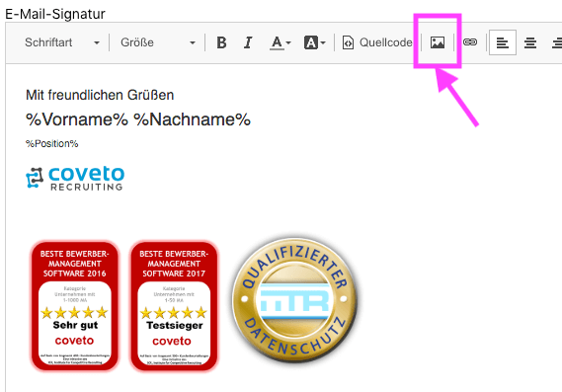Select the Qualifizierter Datenschutz seal image

coord(294,300)
